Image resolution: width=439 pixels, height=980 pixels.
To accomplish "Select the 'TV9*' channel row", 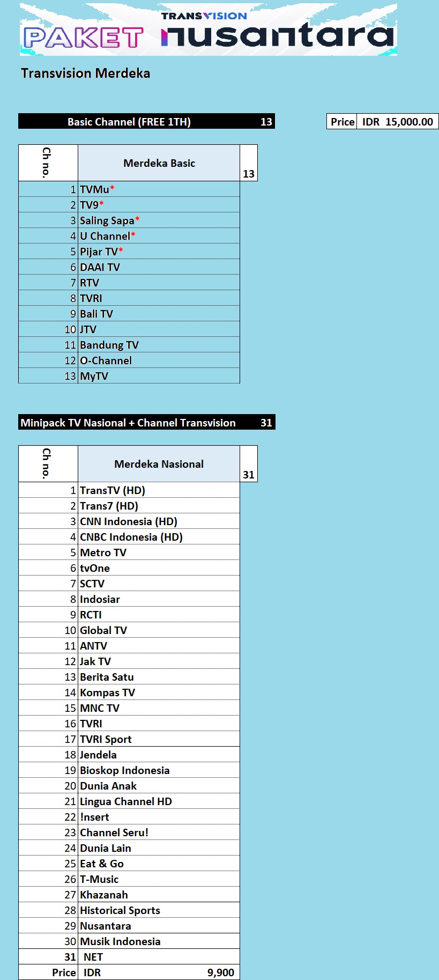I will pyautogui.click(x=129, y=204).
